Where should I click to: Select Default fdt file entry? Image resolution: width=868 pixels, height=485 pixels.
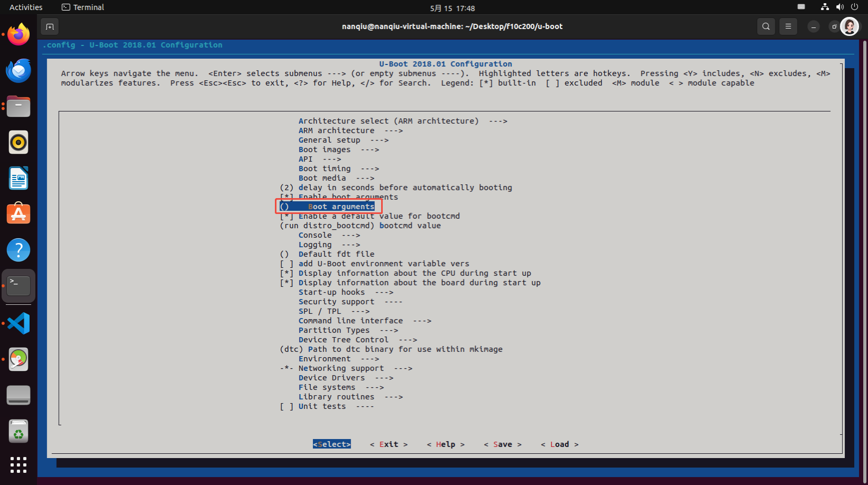[x=327, y=254]
